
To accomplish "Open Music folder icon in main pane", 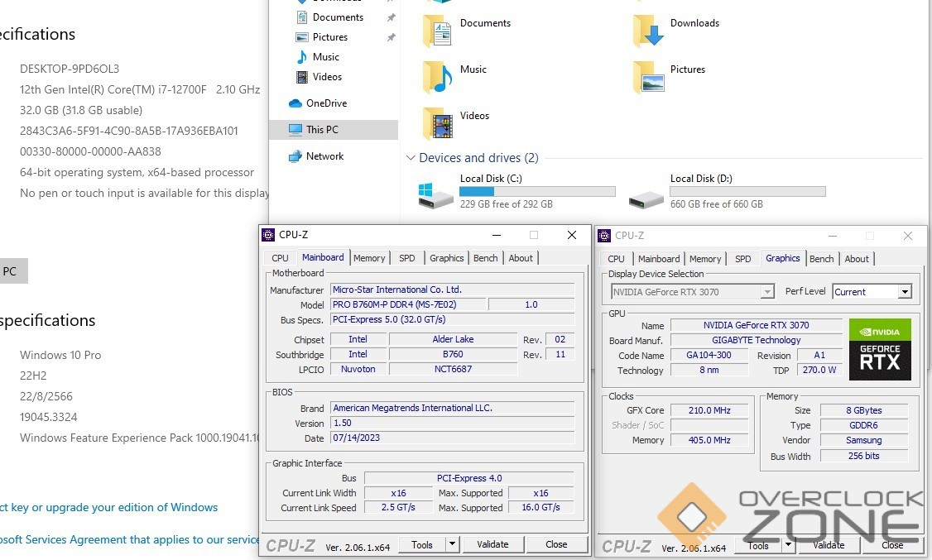I will (x=438, y=78).
